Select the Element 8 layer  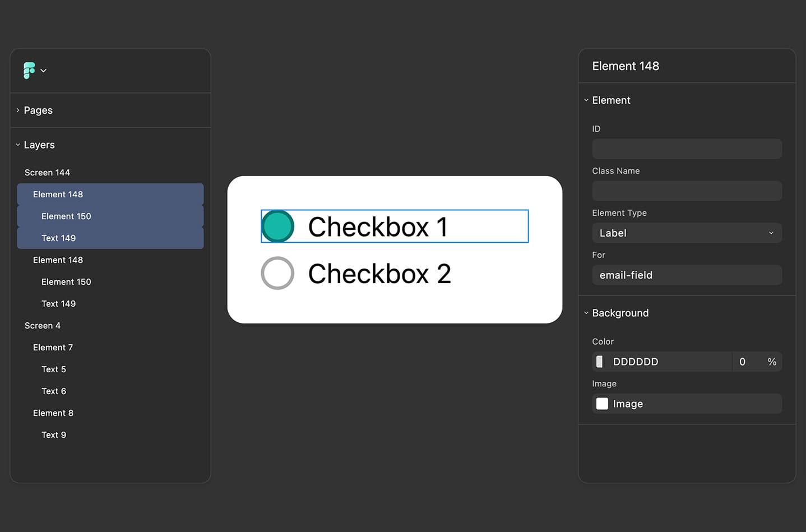click(x=53, y=413)
